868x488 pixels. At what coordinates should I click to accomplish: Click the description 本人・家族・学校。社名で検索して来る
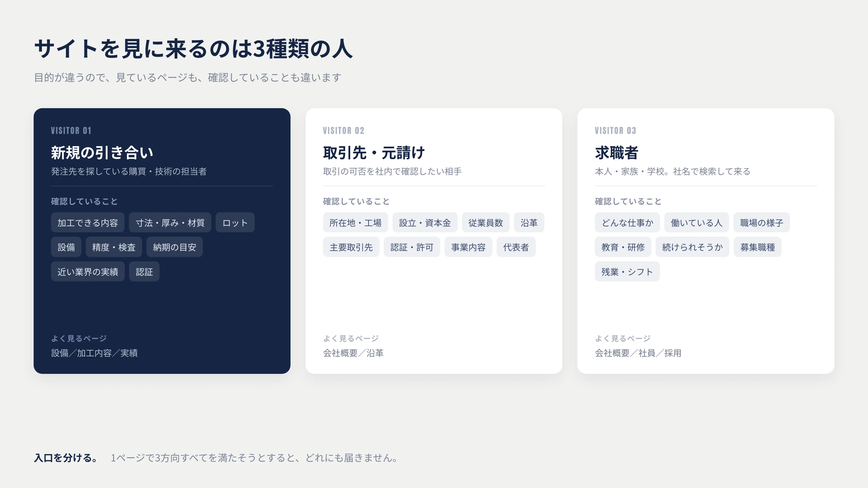coord(673,171)
